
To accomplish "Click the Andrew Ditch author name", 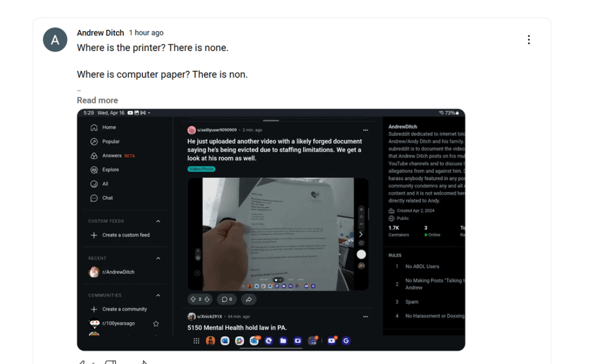I will (101, 33).
